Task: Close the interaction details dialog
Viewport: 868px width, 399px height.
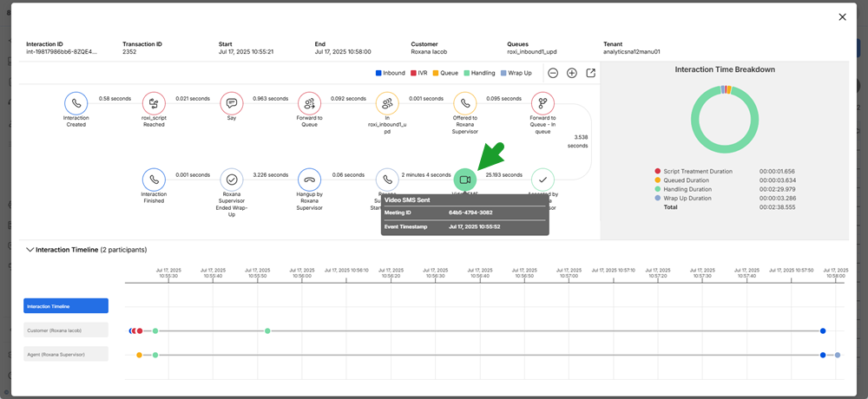Action: 843,17
